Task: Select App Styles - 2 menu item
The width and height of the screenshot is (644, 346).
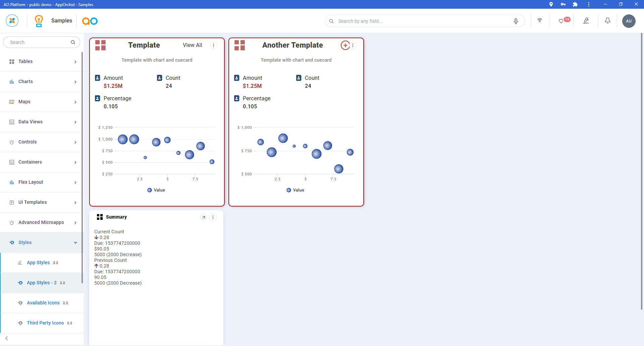Action: pos(42,283)
